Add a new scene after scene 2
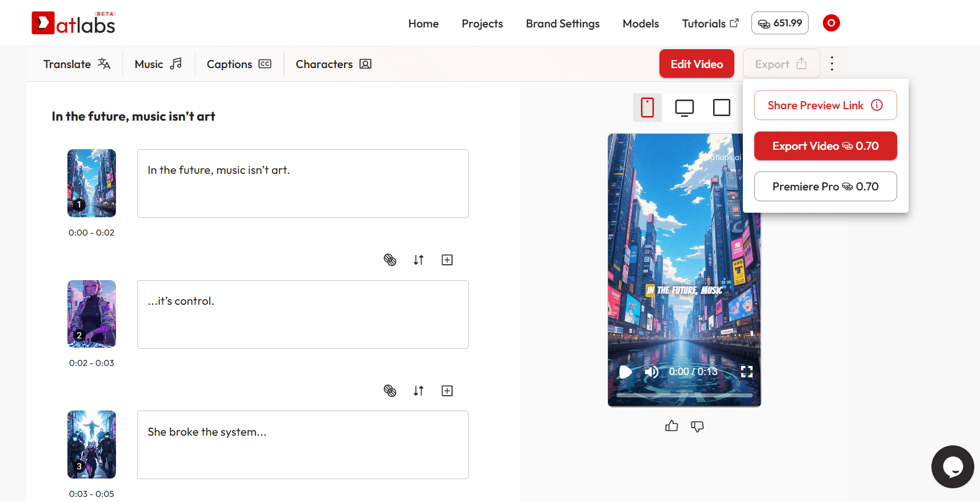 click(447, 391)
